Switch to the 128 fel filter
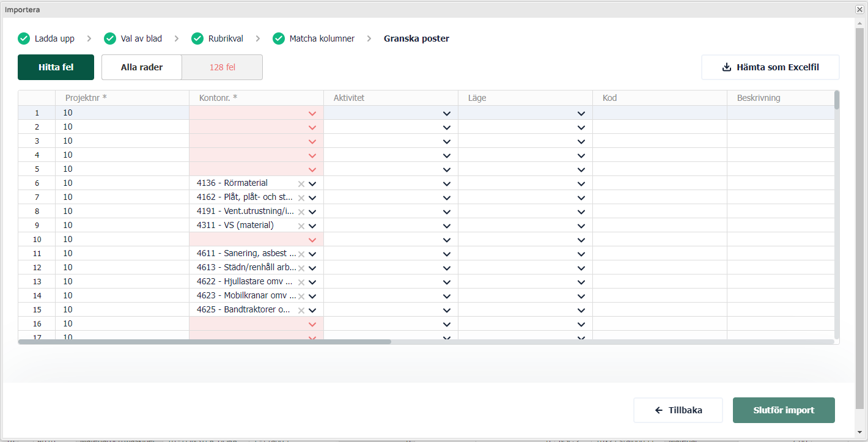The height and width of the screenshot is (442, 868). 222,67
